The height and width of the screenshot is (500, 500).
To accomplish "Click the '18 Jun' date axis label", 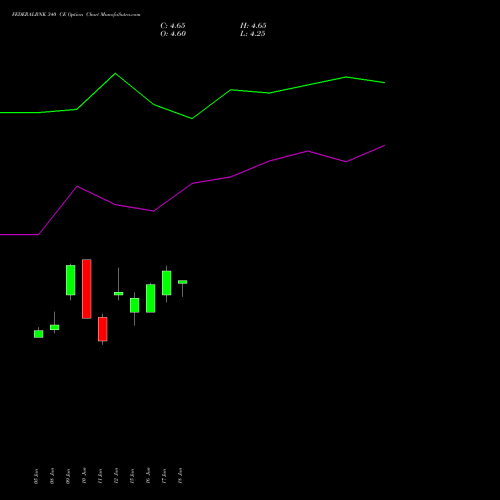I will point(180,476).
